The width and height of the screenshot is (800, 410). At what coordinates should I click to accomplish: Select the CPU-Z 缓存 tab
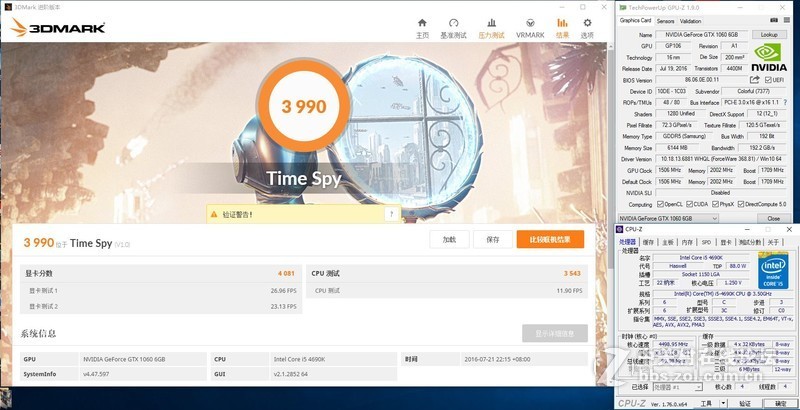point(648,242)
